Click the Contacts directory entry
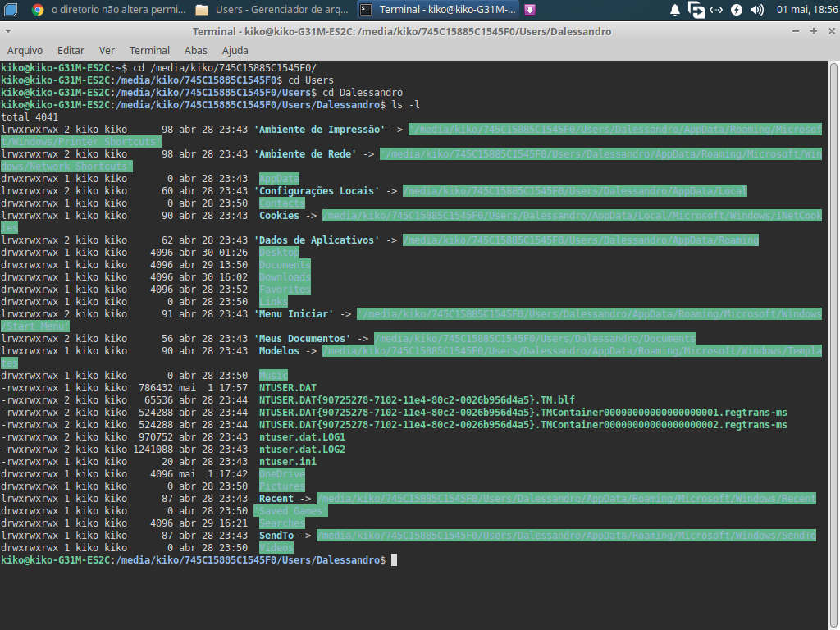This screenshot has width=840, height=630. pyautogui.click(x=282, y=203)
